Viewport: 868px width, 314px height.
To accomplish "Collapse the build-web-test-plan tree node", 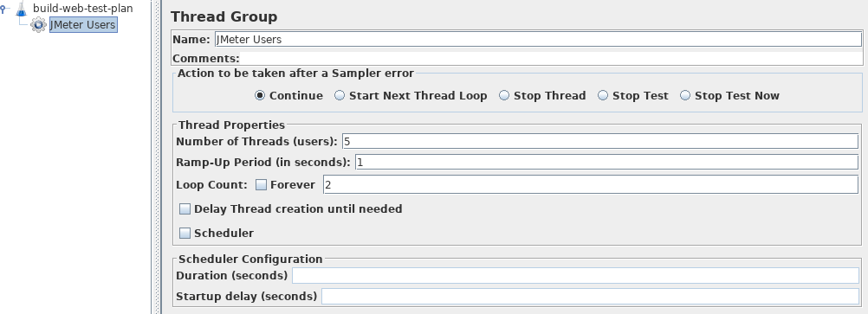I will 3,9.
